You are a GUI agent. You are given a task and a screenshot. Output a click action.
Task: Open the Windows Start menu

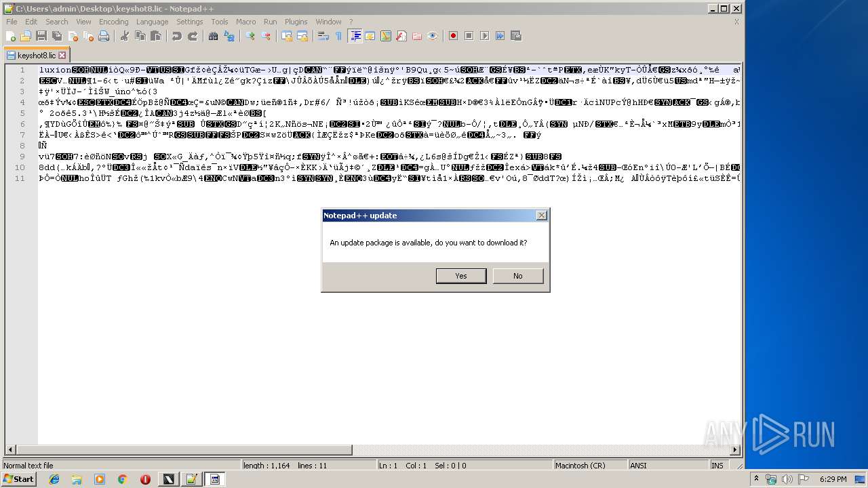pyautogui.click(x=19, y=479)
